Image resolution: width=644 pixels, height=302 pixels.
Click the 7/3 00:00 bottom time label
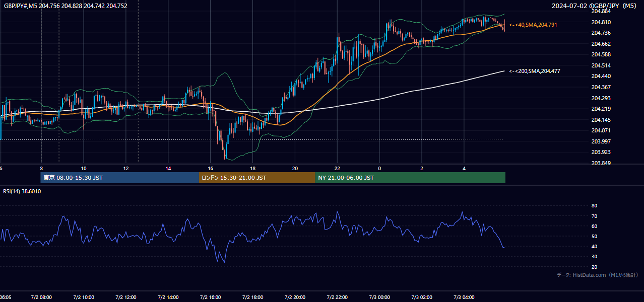click(380, 297)
